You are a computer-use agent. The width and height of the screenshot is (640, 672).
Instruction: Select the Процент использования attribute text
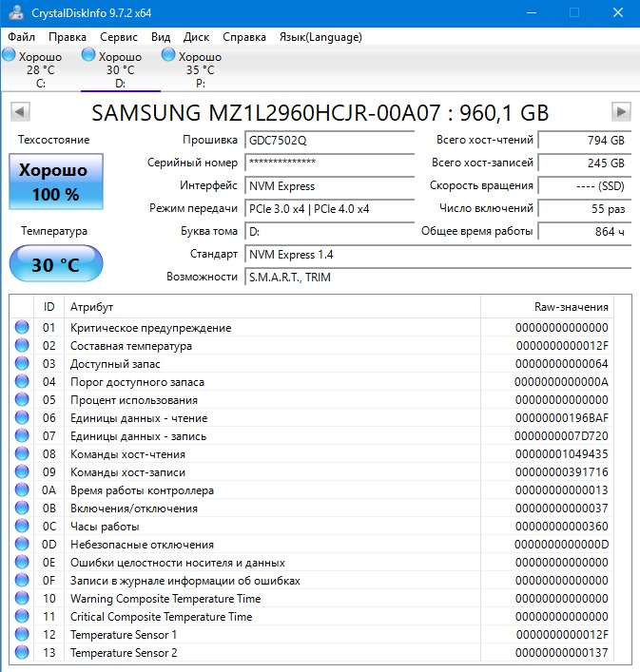click(x=134, y=400)
